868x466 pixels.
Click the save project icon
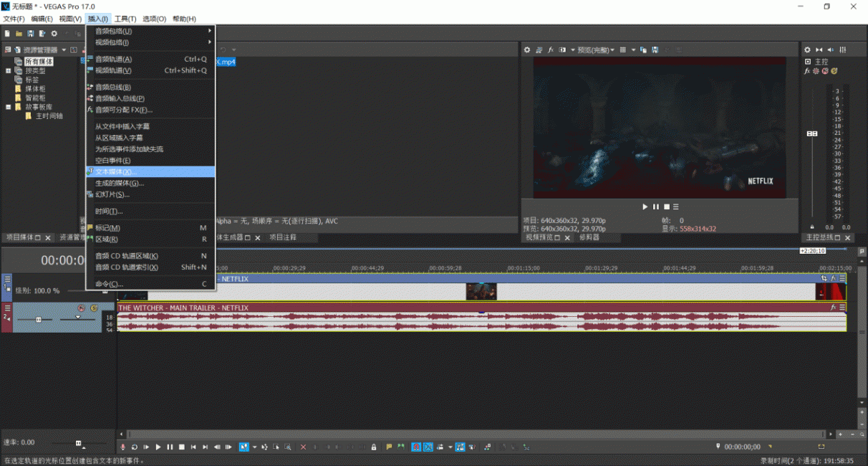point(31,33)
